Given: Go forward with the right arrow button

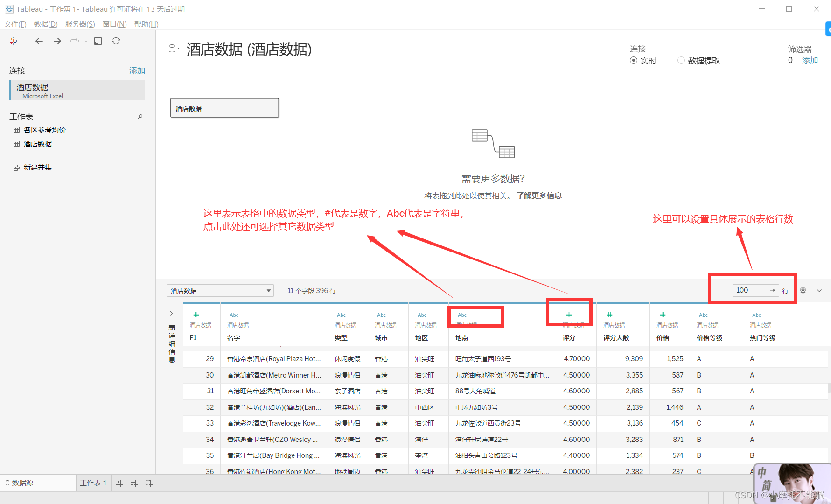Looking at the screenshot, I should [57, 41].
